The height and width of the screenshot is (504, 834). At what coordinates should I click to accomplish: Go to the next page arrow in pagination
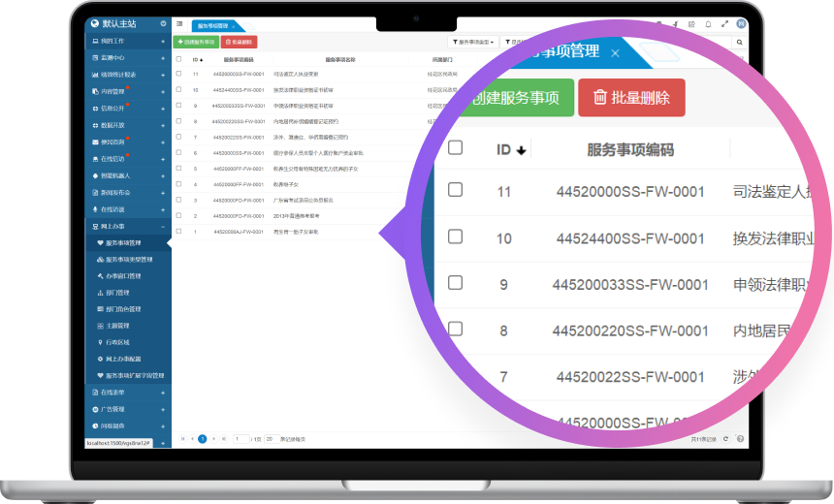coord(212,439)
